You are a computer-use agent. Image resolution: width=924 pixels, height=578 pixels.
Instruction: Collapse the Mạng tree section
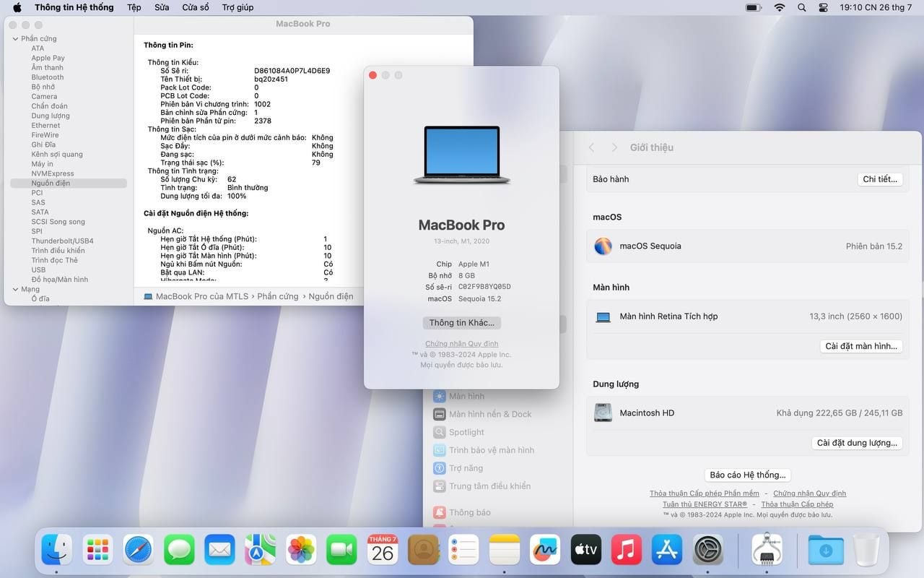click(x=15, y=290)
